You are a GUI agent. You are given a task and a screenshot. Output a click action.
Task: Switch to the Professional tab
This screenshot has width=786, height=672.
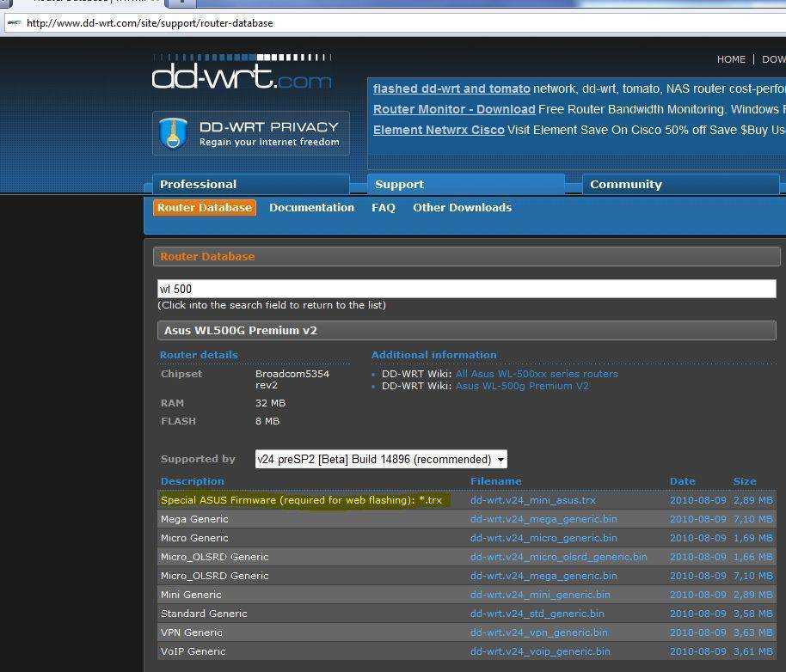(x=251, y=184)
